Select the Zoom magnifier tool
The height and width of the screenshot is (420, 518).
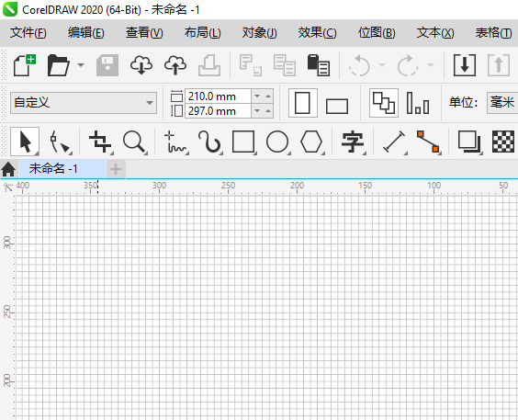click(134, 142)
